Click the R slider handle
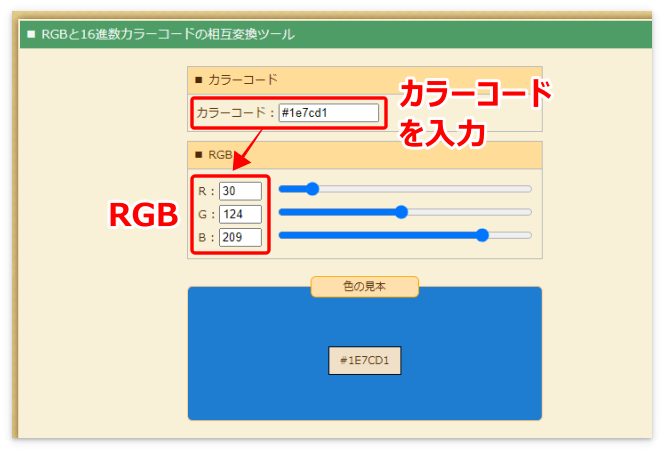 (x=313, y=189)
